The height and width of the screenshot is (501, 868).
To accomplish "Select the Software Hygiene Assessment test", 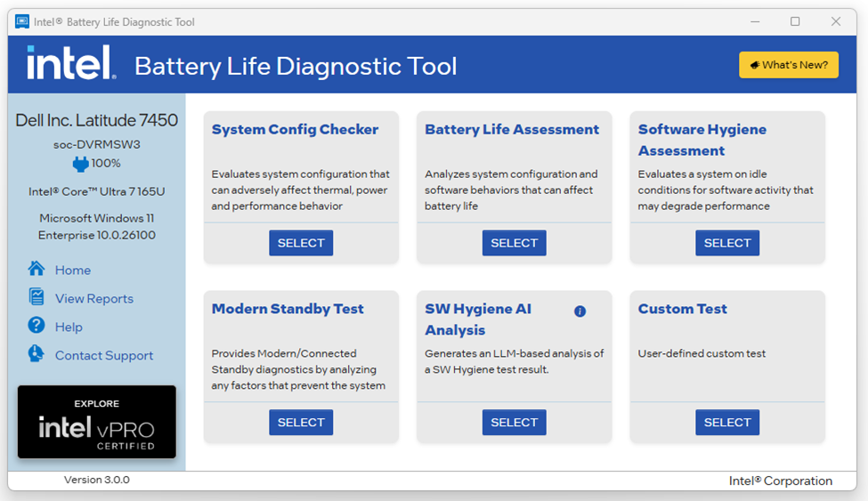I will coord(727,243).
